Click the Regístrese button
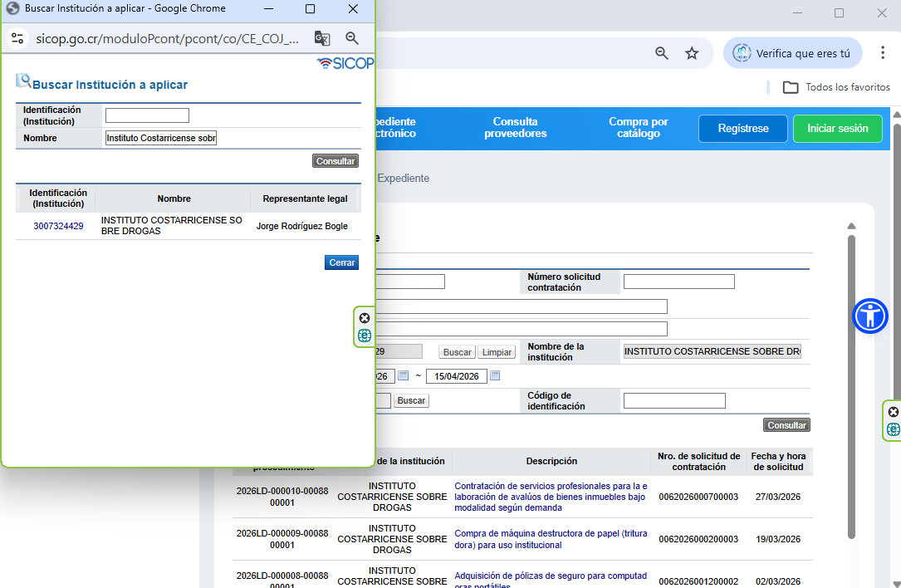 tap(742, 129)
